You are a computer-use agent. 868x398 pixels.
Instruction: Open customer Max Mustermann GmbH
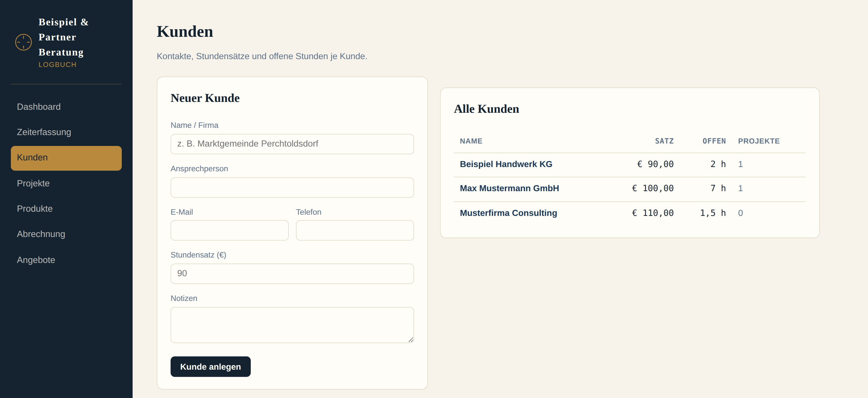click(509, 188)
